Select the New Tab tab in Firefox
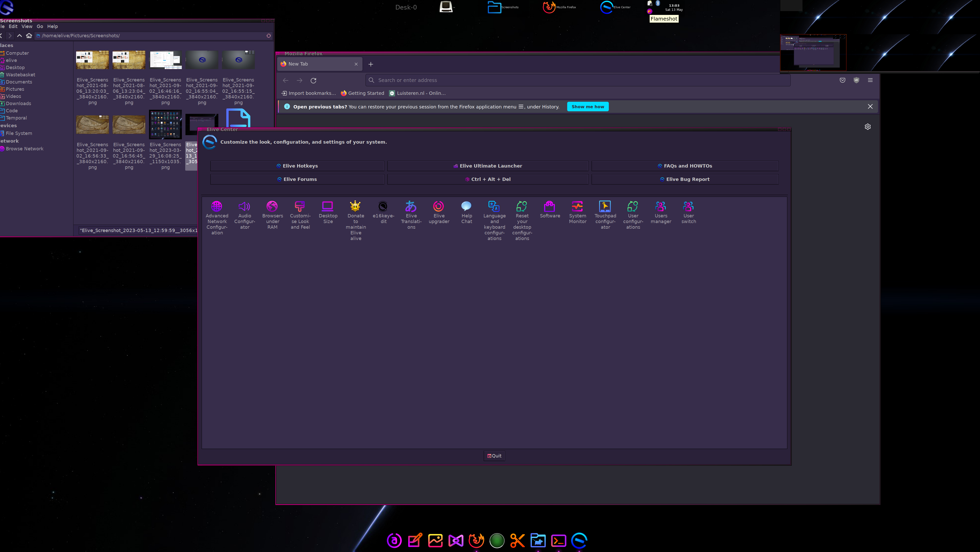This screenshot has width=980, height=552. tap(320, 64)
